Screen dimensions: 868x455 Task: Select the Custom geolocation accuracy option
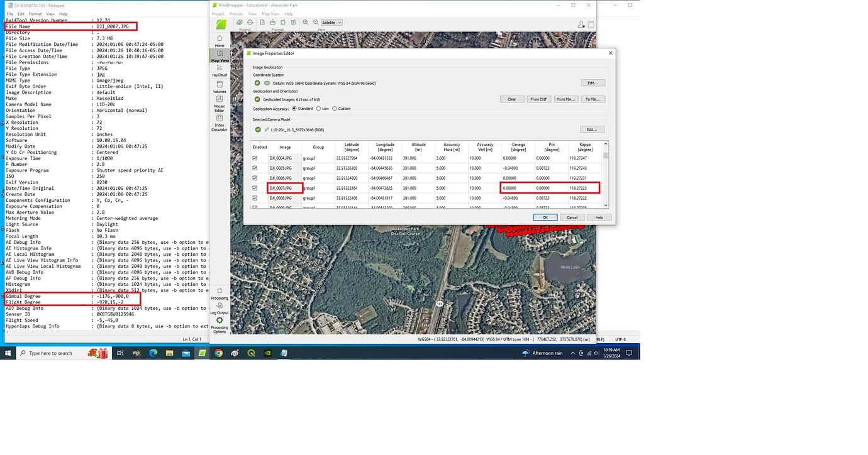(335, 109)
